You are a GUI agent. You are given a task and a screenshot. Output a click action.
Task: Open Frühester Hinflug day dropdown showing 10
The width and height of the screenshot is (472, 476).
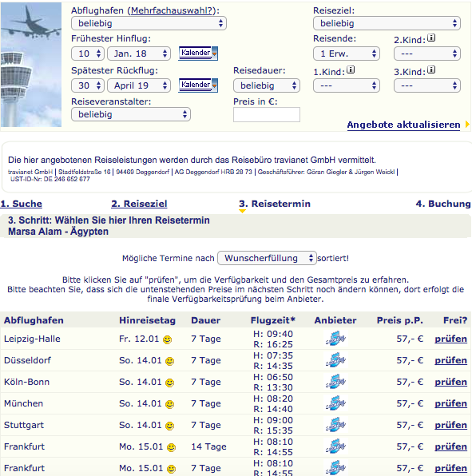88,54
